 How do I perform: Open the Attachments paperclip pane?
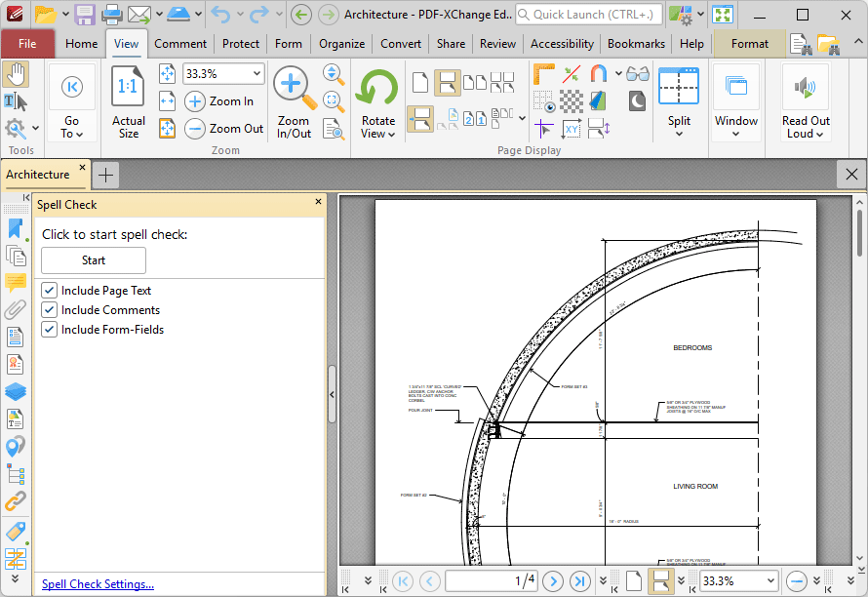[x=16, y=310]
